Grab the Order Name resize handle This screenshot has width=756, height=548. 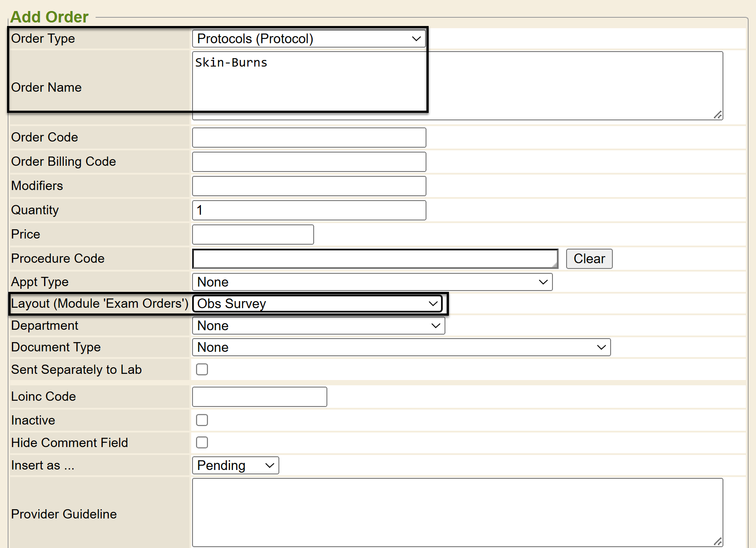click(718, 115)
